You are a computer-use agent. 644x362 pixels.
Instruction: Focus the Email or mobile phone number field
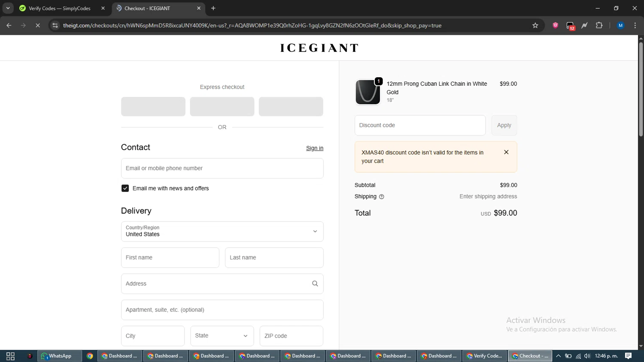(x=222, y=168)
